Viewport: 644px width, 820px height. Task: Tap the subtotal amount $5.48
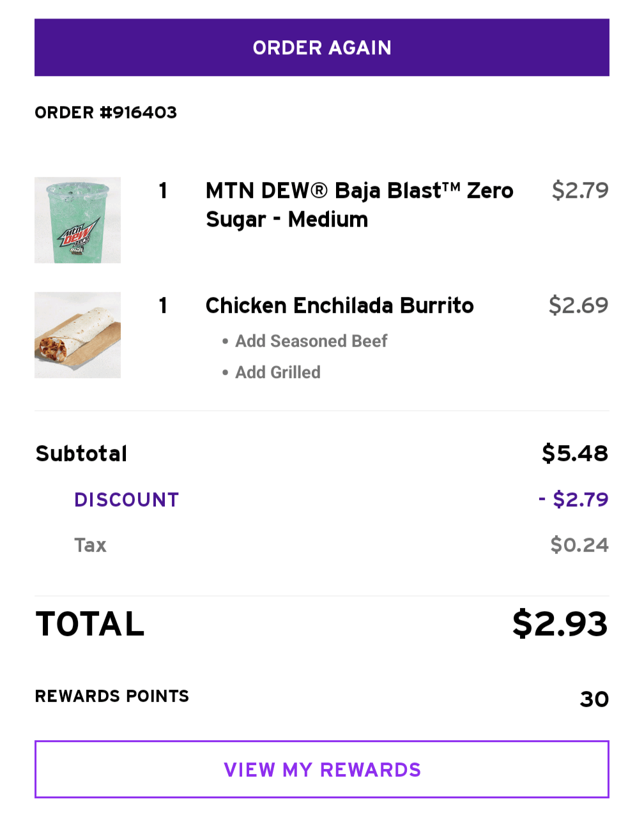[x=574, y=453]
